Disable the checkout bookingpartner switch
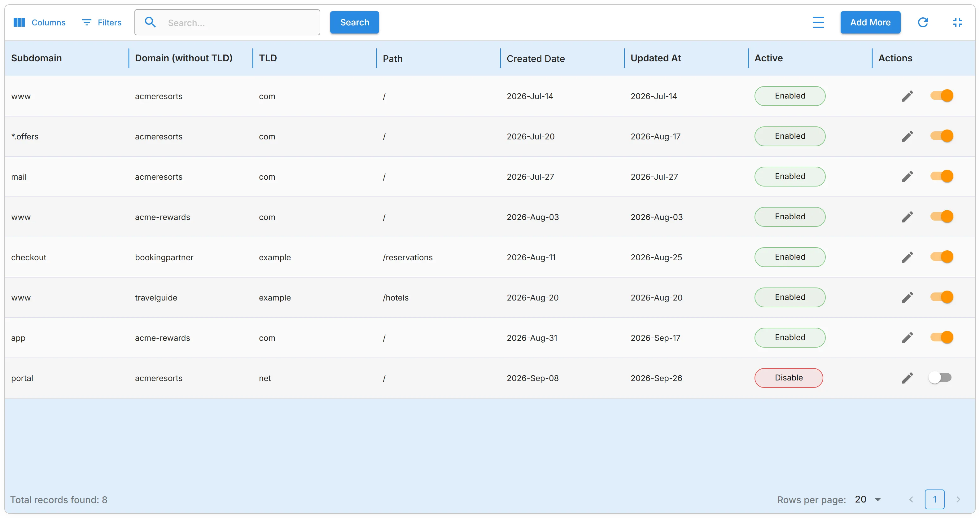 [941, 257]
